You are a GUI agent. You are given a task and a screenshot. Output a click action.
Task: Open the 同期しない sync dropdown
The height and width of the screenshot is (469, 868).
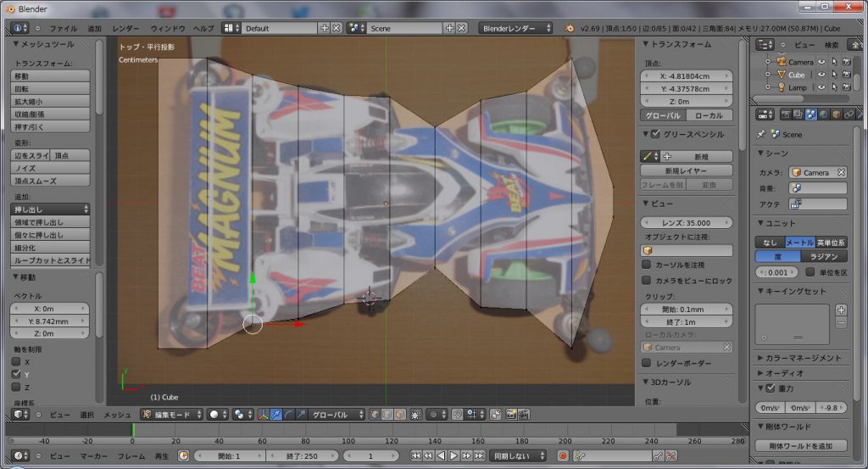tap(518, 455)
